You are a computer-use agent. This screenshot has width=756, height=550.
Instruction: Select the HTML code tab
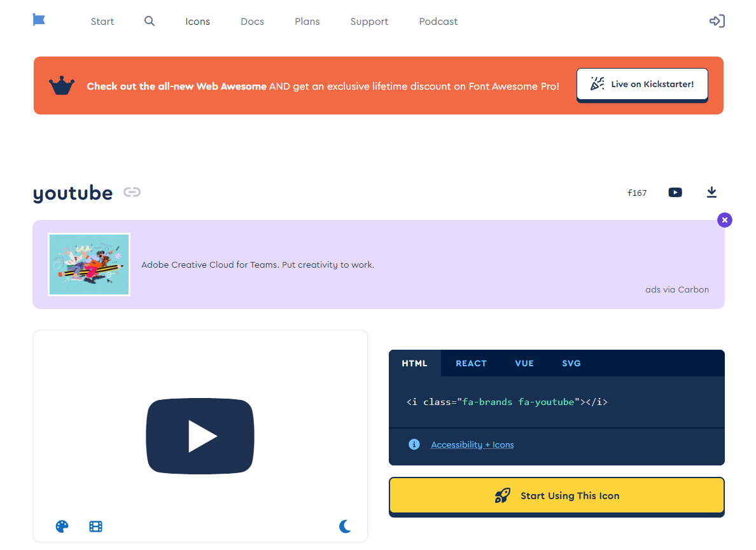[415, 363]
